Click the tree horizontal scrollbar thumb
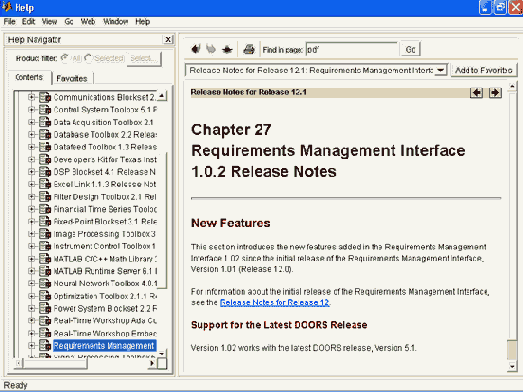This screenshot has width=523, height=392. pyautogui.click(x=55, y=363)
